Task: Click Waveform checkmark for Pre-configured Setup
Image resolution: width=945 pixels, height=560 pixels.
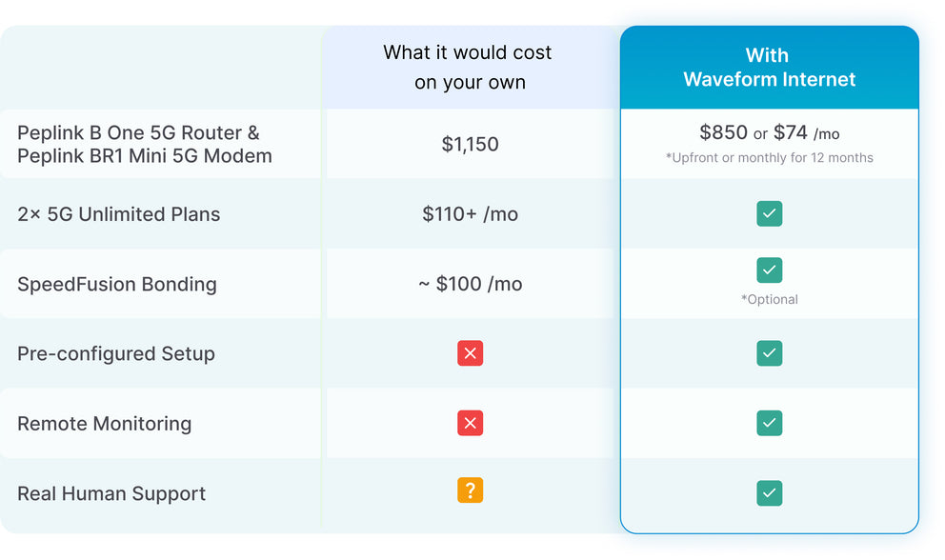Action: 769,353
